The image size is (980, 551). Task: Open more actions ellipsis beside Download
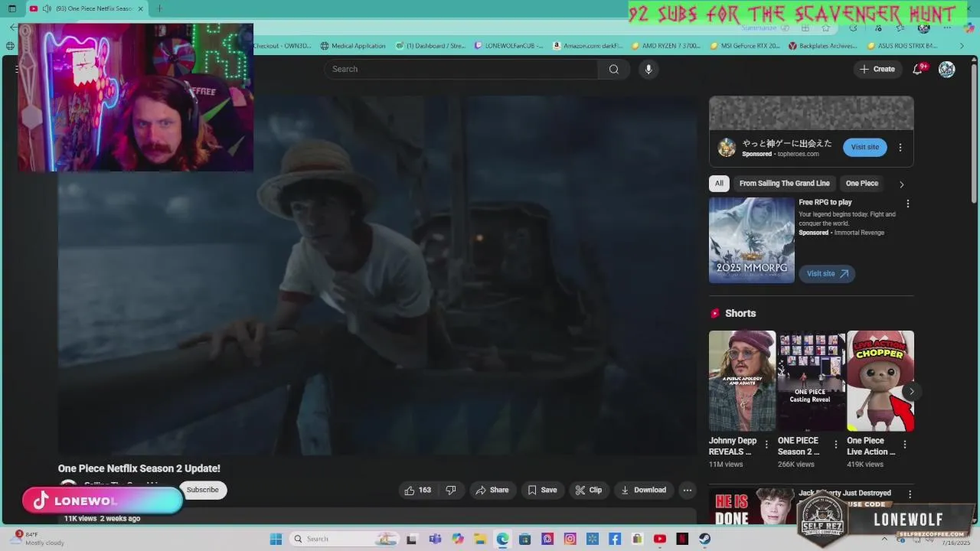(688, 490)
